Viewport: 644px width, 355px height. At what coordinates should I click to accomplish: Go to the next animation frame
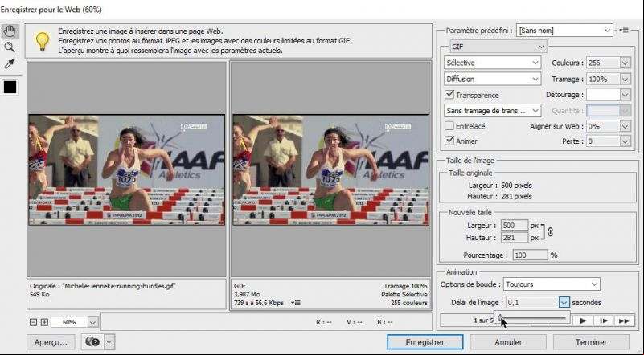coord(603,321)
